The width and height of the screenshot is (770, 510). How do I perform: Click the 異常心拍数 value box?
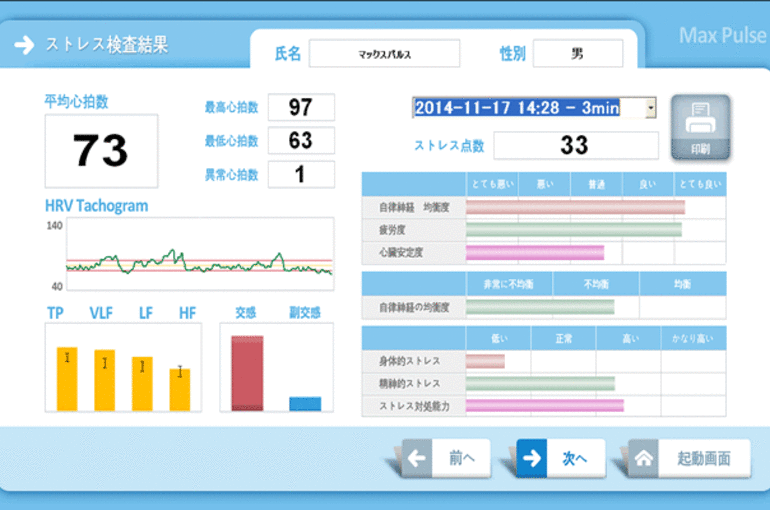tap(300, 174)
